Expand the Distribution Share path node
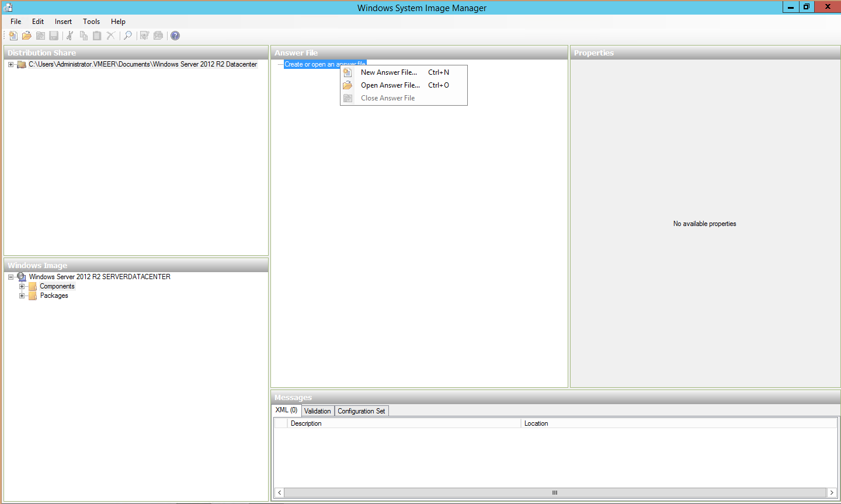 tap(11, 64)
